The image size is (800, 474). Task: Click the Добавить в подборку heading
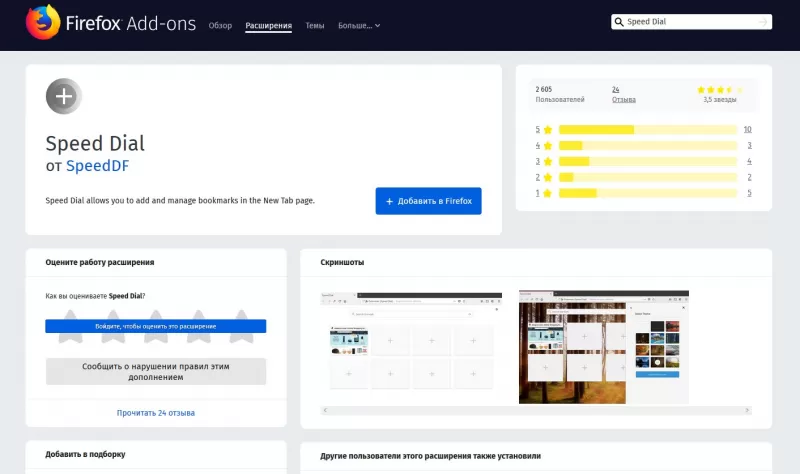pos(85,454)
